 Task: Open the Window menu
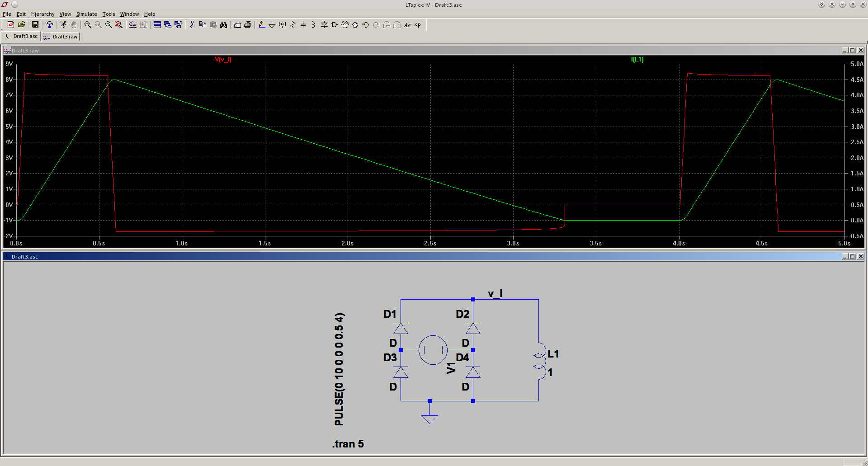click(129, 14)
